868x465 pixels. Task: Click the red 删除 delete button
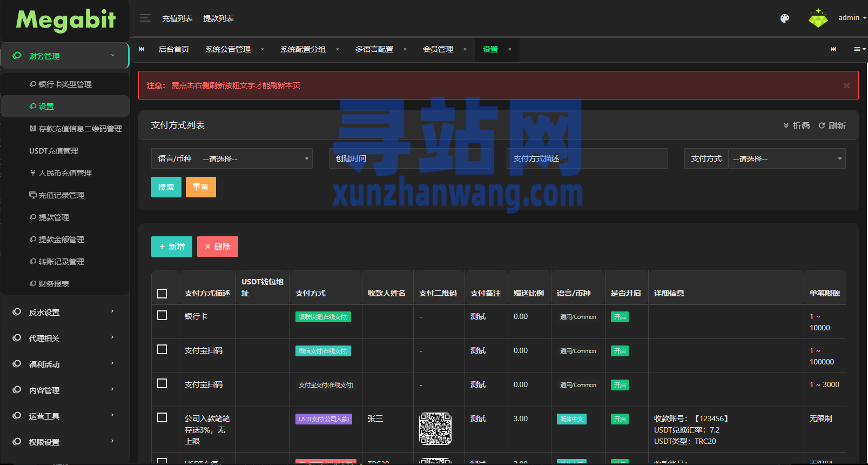(x=218, y=247)
